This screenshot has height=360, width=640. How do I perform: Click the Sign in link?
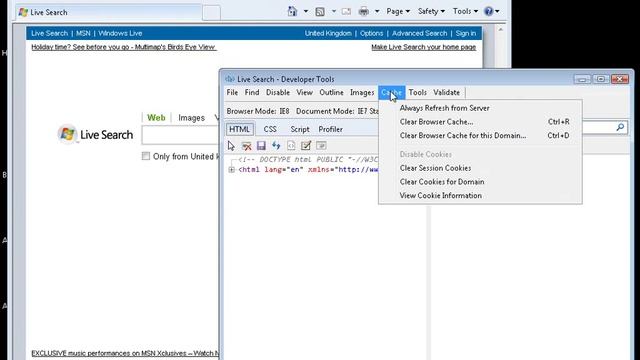[x=466, y=33]
